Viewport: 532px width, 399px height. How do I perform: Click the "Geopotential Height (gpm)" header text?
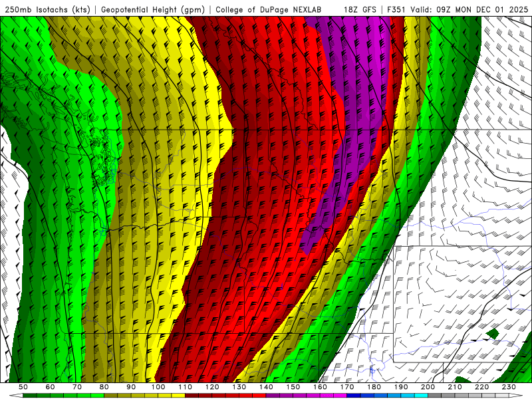click(x=153, y=10)
